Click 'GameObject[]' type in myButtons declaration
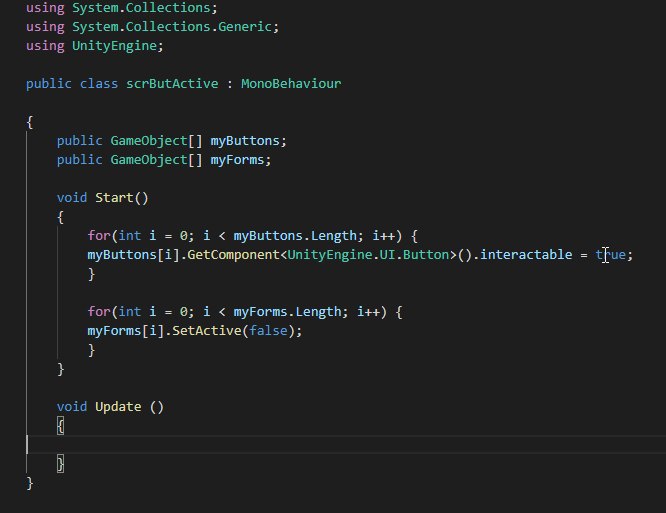 pos(156,141)
